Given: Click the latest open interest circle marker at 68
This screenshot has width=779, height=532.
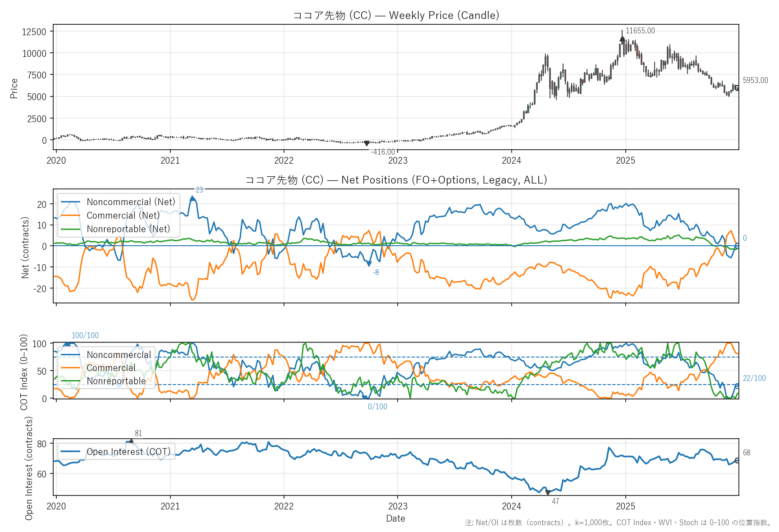Looking at the screenshot, I should [737, 460].
